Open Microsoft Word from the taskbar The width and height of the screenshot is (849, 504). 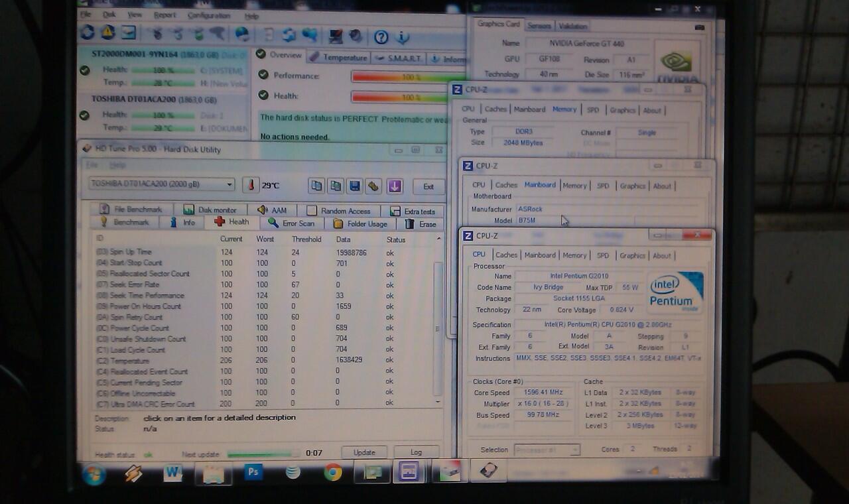point(172,473)
